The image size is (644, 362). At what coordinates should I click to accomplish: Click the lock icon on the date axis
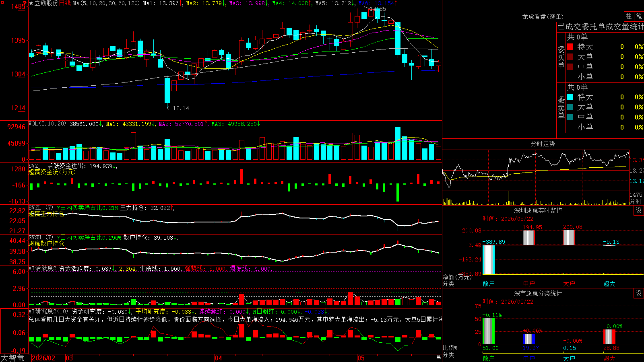[x=438, y=357]
